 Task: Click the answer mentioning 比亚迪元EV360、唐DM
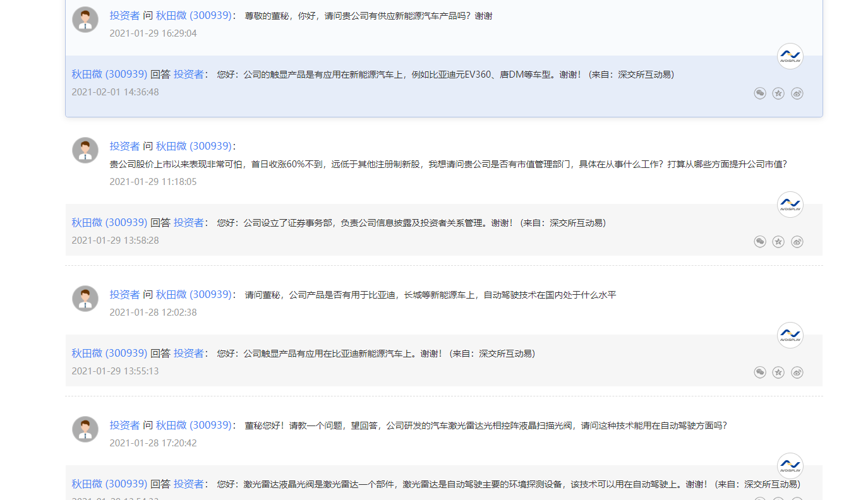pos(445,74)
